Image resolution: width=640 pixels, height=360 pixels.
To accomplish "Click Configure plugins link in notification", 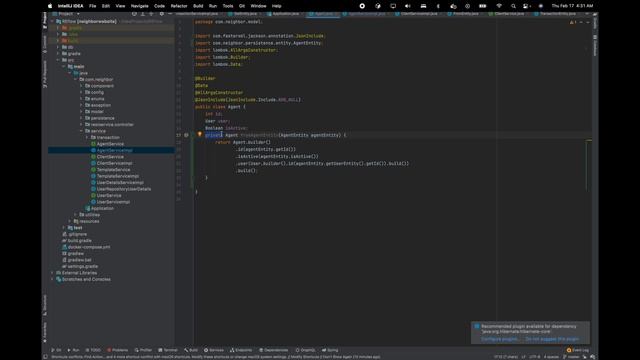I will click(500, 339).
